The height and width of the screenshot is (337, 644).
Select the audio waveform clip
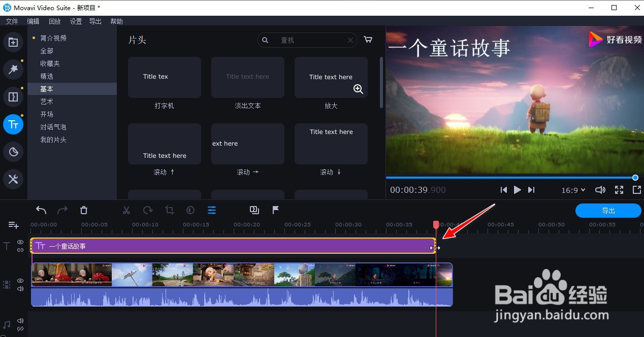[242, 297]
